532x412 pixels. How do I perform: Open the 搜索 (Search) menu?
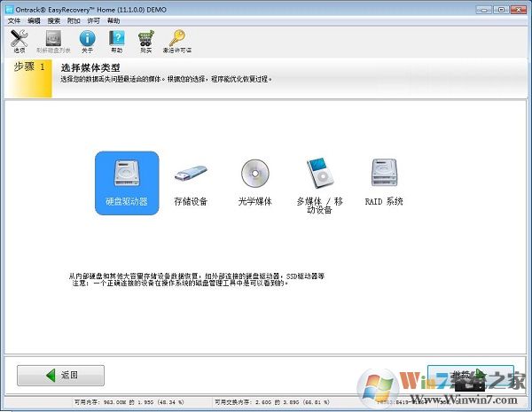[54, 19]
